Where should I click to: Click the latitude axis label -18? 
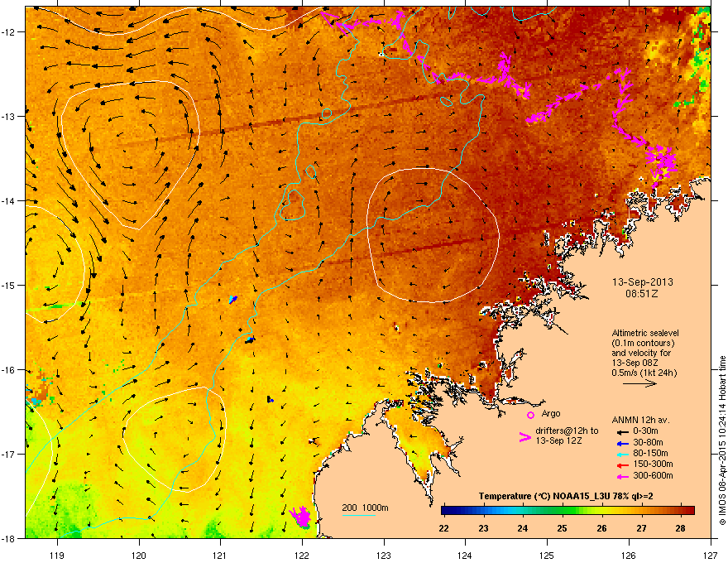[10, 538]
